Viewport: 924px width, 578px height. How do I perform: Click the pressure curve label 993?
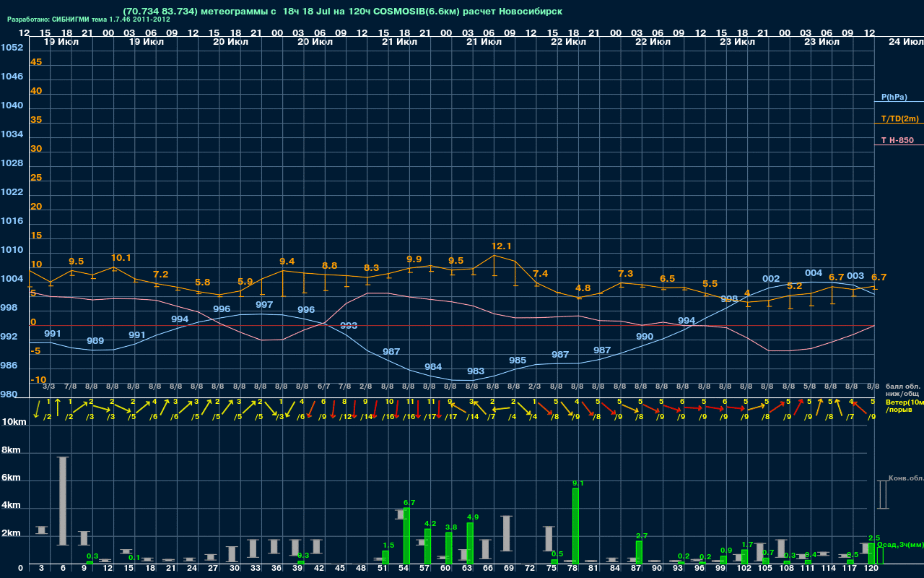click(349, 326)
